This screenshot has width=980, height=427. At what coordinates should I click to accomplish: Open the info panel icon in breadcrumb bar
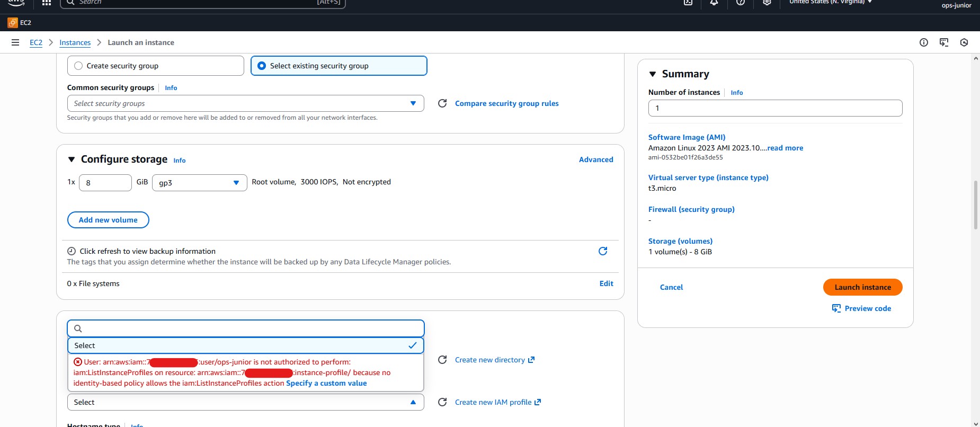pos(923,42)
